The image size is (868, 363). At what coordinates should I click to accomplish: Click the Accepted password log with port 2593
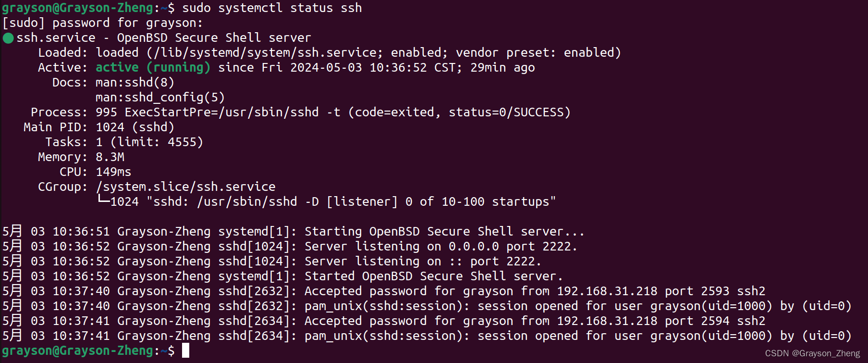[384, 291]
